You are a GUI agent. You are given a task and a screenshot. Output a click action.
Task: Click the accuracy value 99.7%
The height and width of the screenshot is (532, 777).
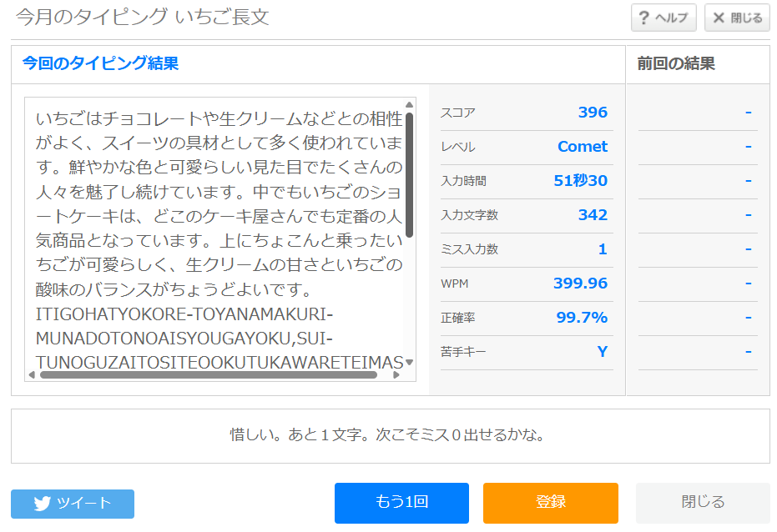point(582,317)
